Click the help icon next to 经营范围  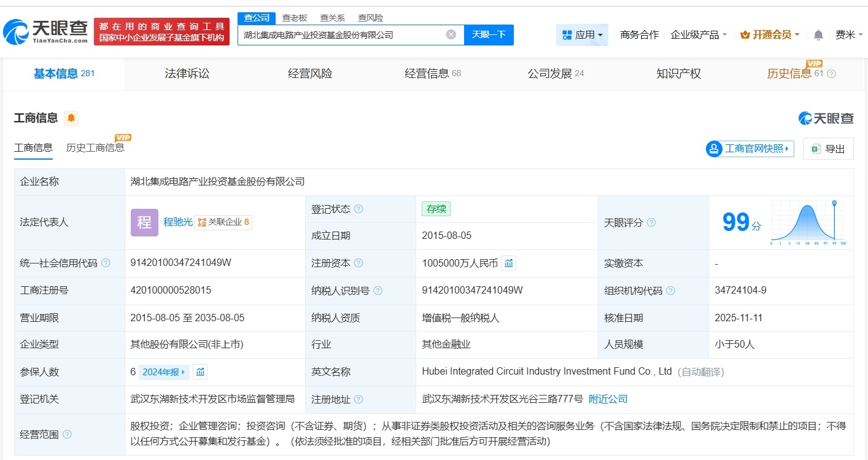tap(66, 434)
